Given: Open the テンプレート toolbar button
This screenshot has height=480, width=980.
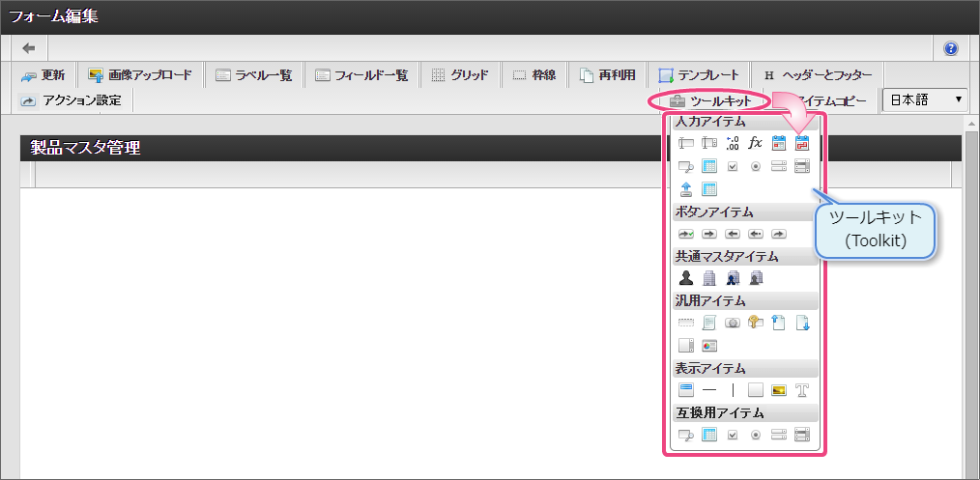Looking at the screenshot, I should pos(698,75).
